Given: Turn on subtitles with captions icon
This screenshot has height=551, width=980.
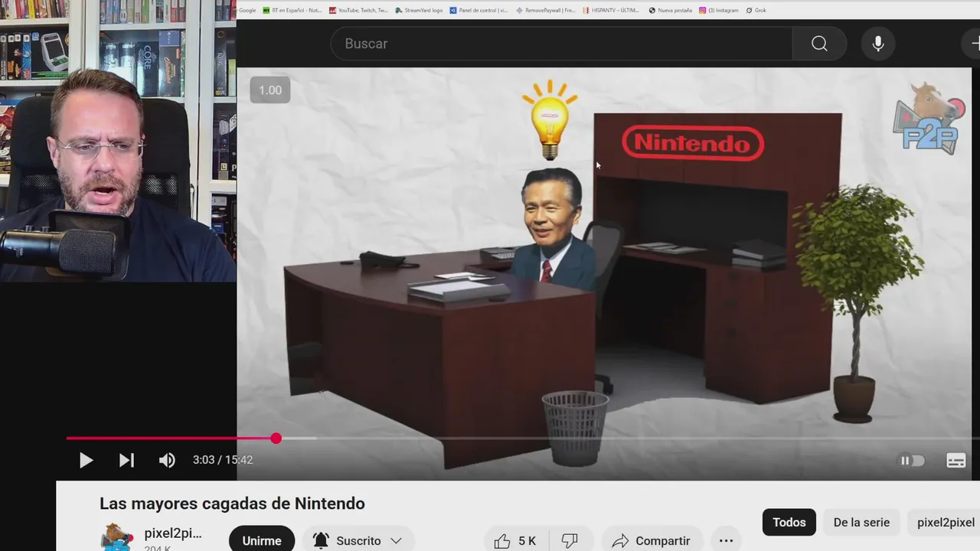Looking at the screenshot, I should click(955, 461).
